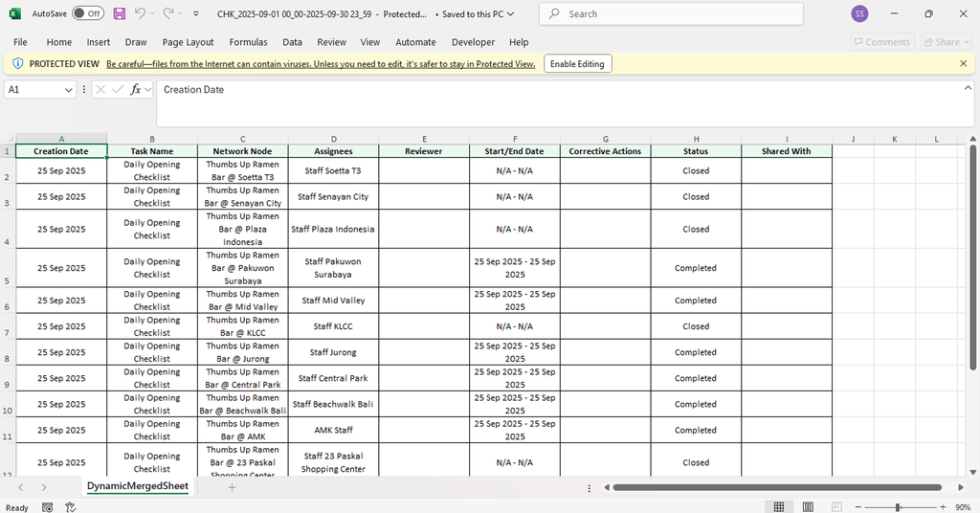Screen dimensions: 980x513
Task: Click the Save icon in title bar
Action: [x=120, y=14]
